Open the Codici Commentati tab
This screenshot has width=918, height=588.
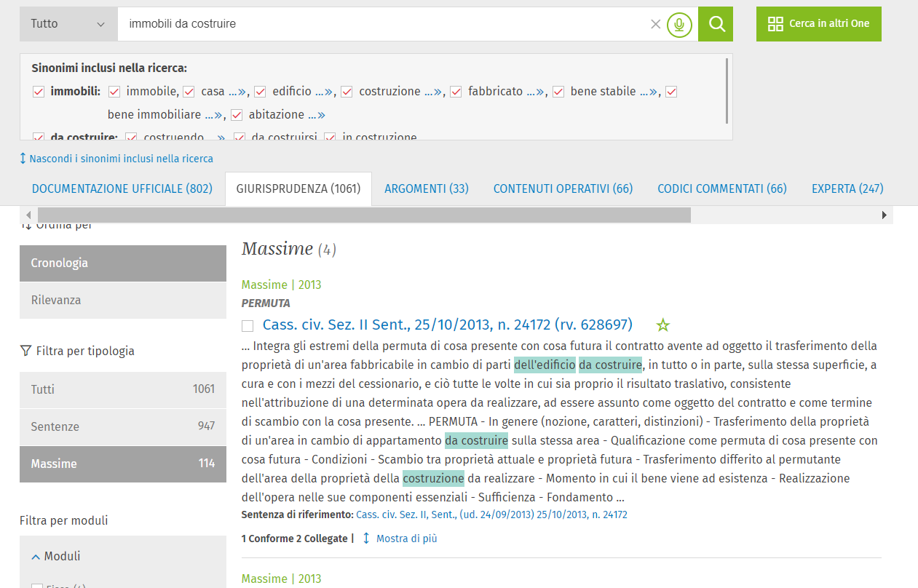[721, 188]
